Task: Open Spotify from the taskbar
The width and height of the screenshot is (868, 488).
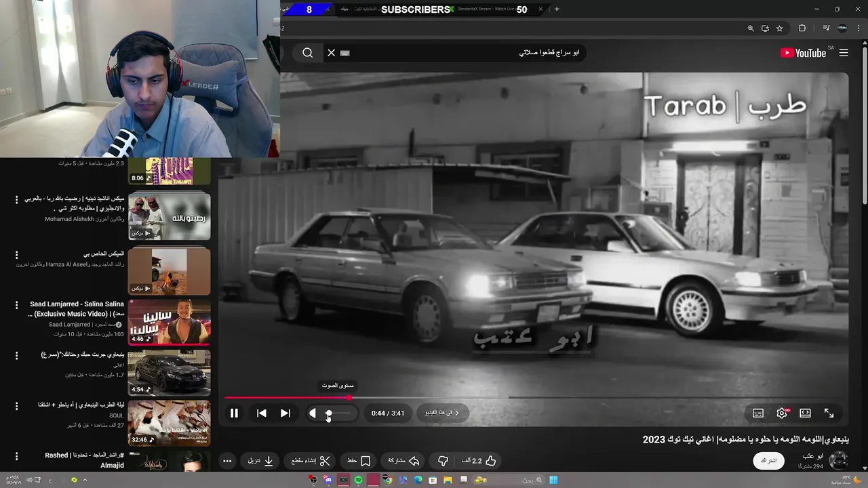Action: [x=358, y=480]
